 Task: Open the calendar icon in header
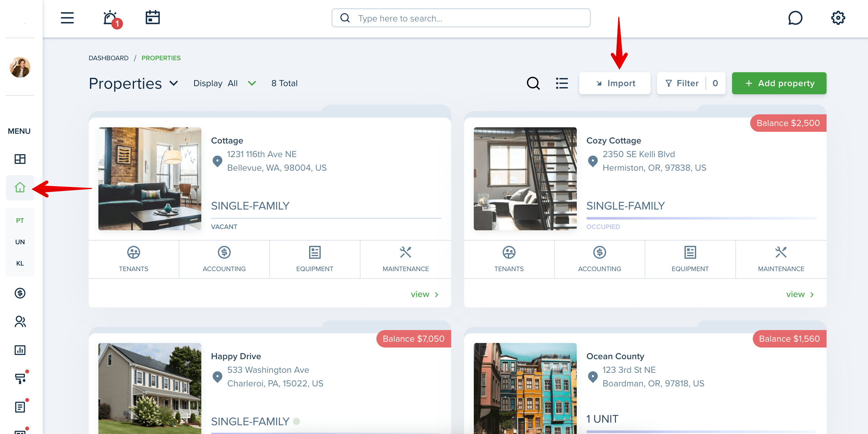coord(152,17)
